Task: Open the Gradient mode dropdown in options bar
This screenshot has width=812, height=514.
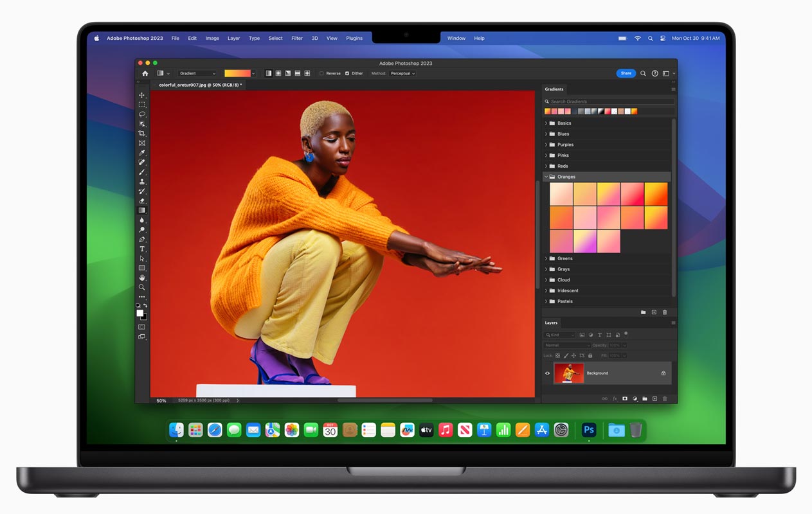Action: [197, 73]
